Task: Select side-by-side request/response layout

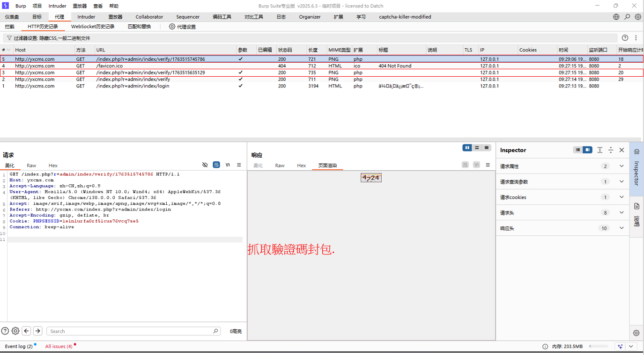Action: click(467, 148)
